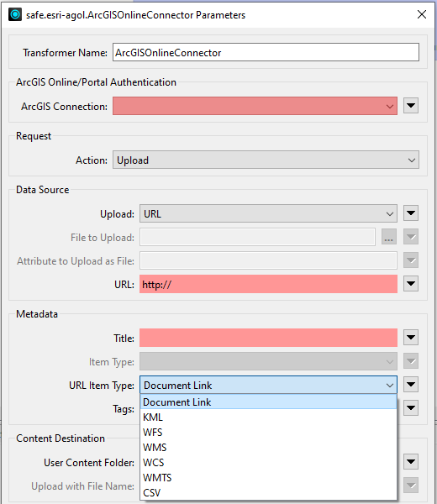
Task: Expand the ArcGIS Connection dropdown
Action: [x=255, y=106]
